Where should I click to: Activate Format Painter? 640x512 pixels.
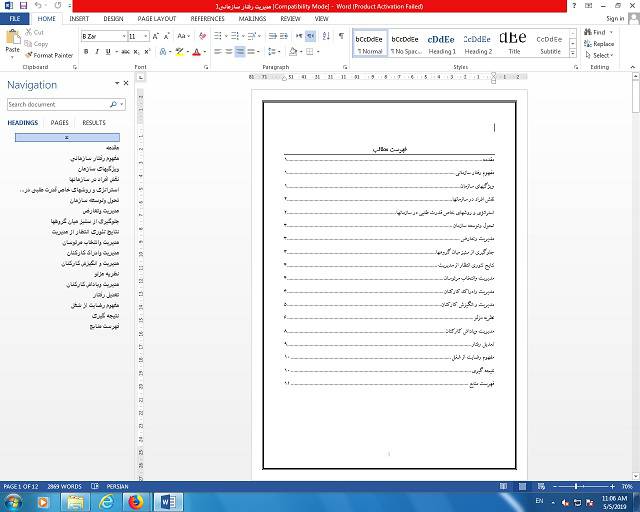[x=49, y=55]
